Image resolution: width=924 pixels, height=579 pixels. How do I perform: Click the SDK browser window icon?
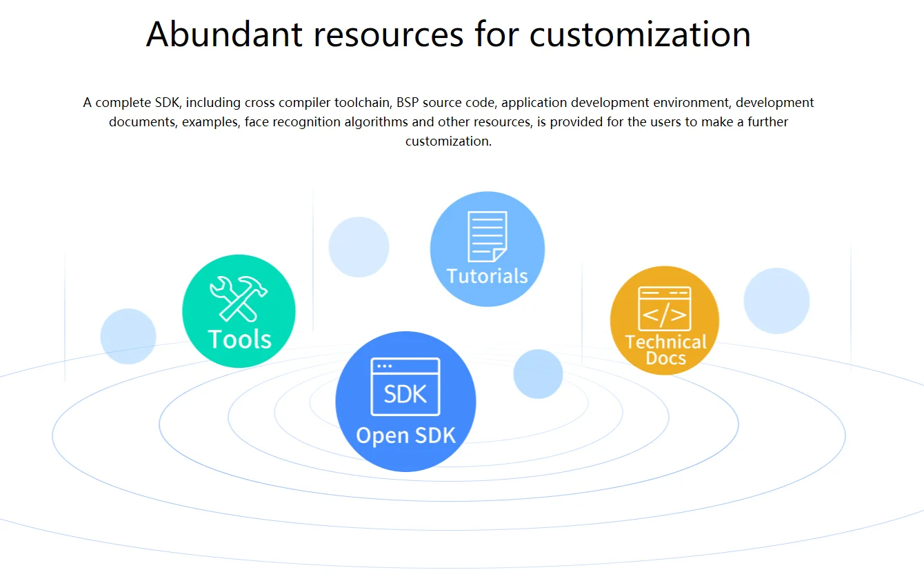pos(405,386)
